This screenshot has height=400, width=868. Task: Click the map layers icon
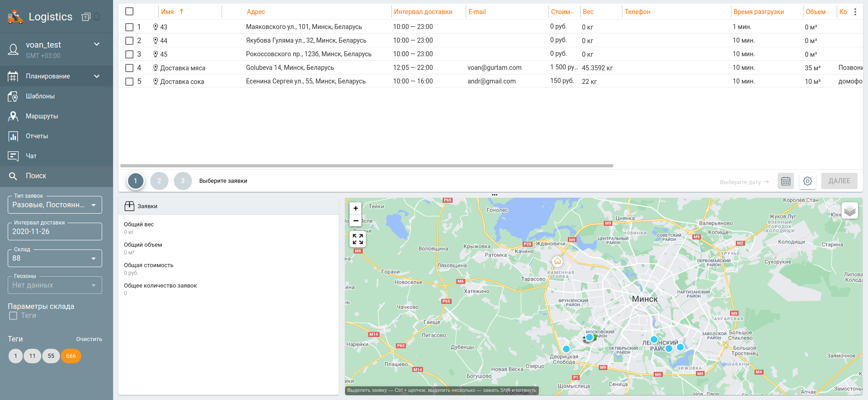tap(849, 211)
